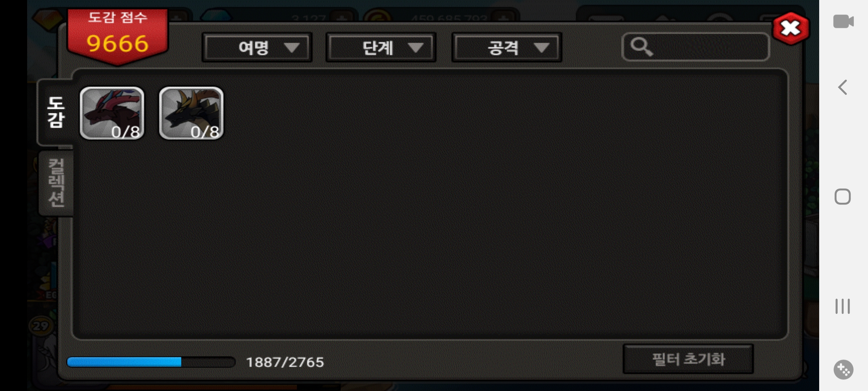
Task: Switch to the 컬렉션 tab
Action: tap(56, 183)
